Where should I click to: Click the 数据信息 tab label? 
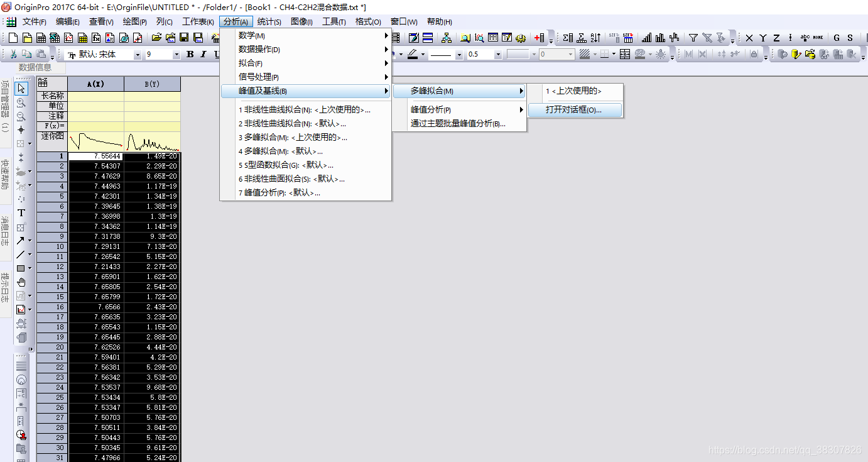pos(35,67)
